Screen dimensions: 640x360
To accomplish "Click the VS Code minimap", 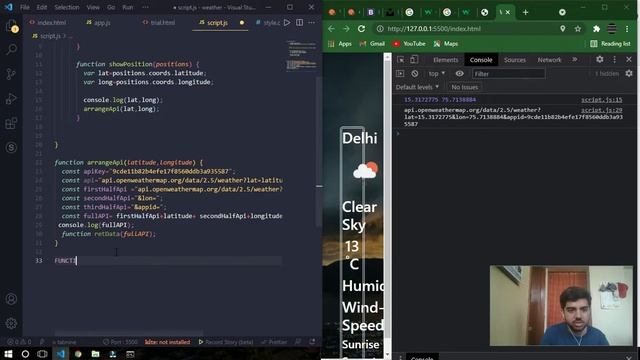I will [x=302, y=55].
